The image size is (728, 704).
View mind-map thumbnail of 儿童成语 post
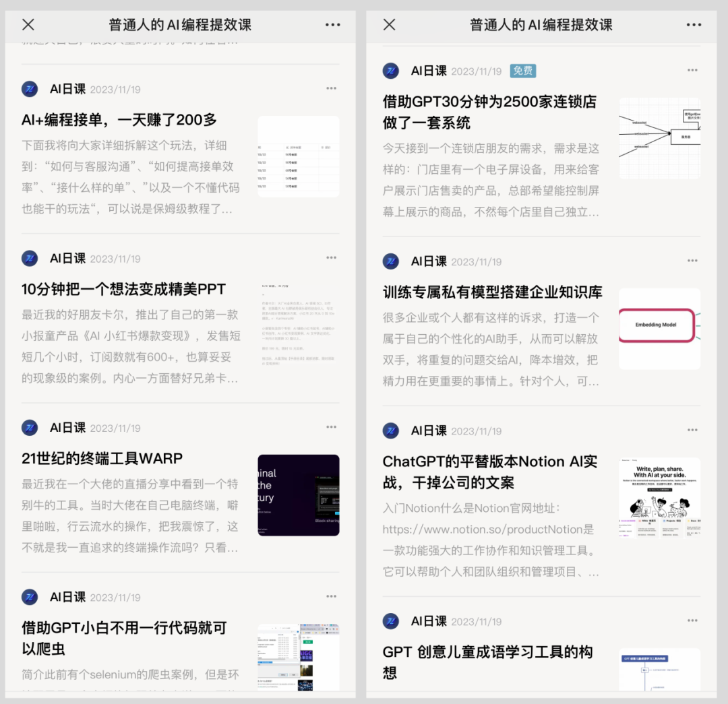pos(660,670)
